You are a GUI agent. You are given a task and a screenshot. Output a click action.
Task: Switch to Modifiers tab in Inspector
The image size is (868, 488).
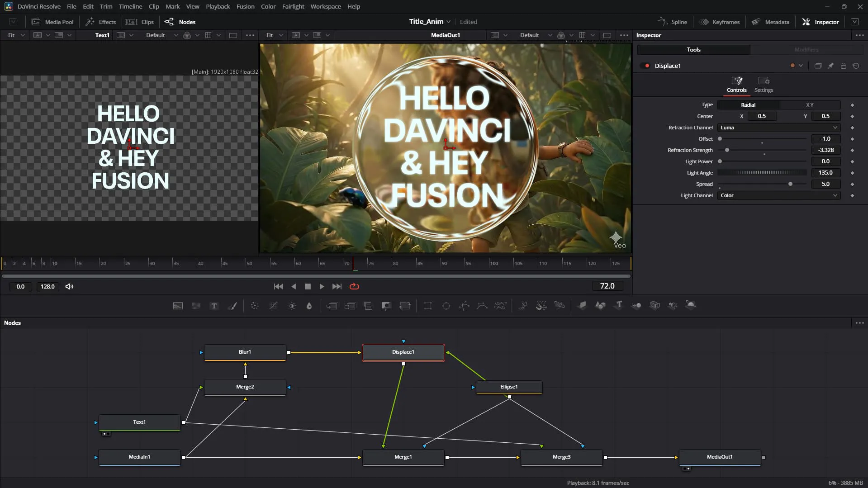pos(806,50)
